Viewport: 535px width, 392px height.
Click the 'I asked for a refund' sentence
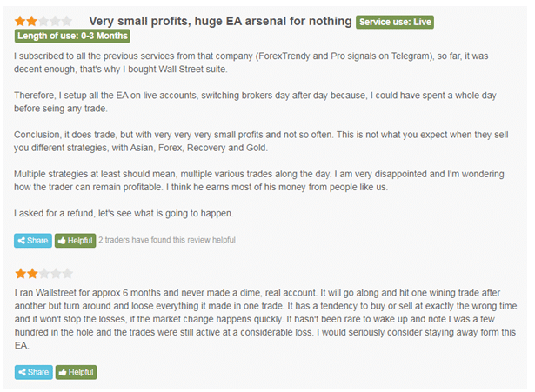click(x=124, y=214)
